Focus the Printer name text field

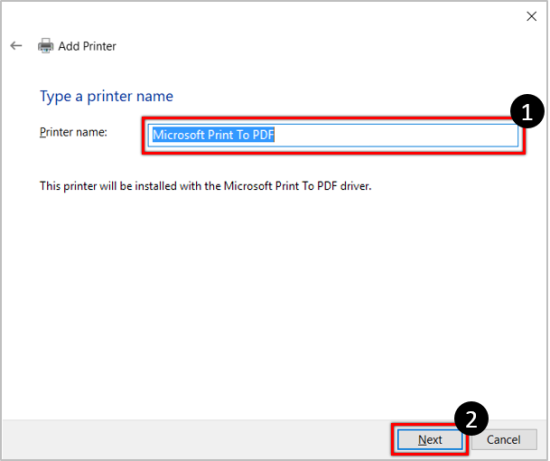point(333,135)
